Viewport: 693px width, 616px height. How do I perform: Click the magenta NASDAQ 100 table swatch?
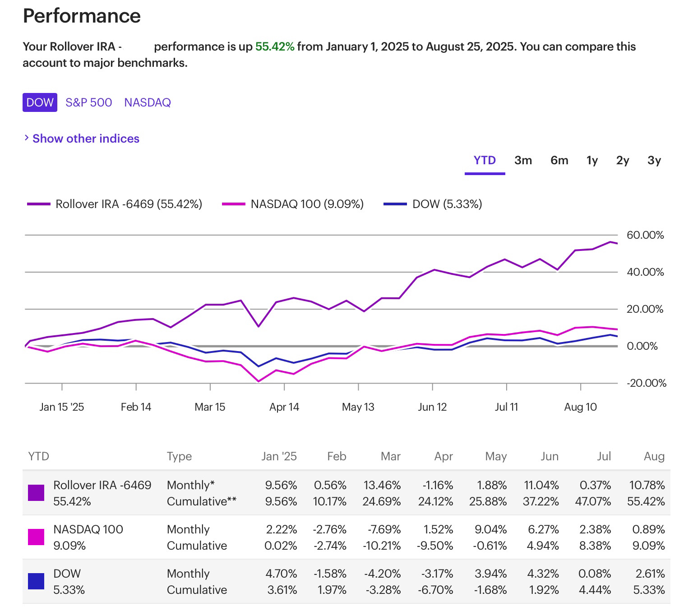[x=36, y=537]
